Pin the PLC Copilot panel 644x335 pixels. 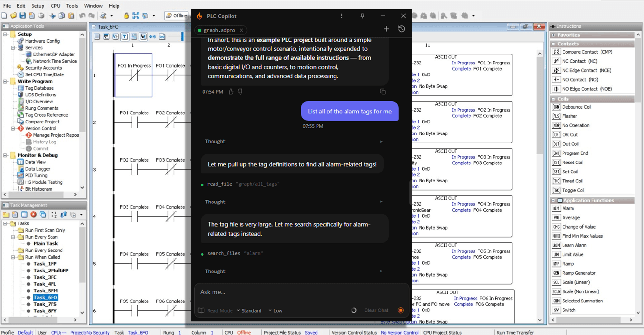pyautogui.click(x=362, y=16)
